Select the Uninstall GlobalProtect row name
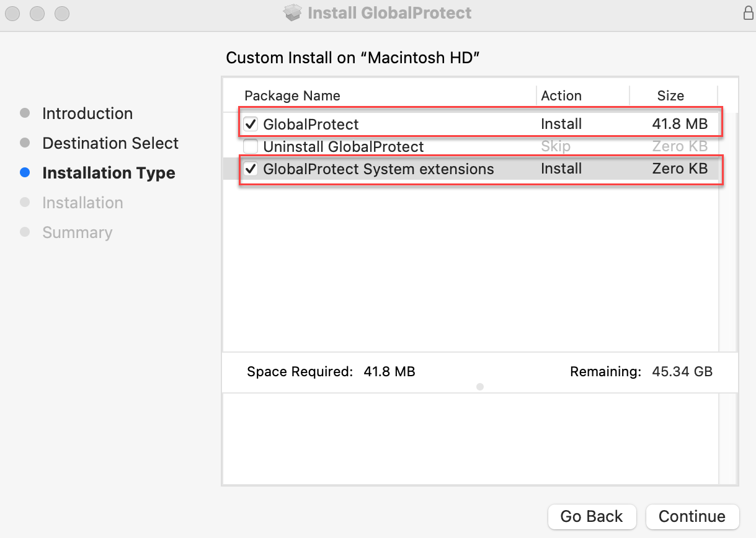756x538 pixels. (344, 147)
